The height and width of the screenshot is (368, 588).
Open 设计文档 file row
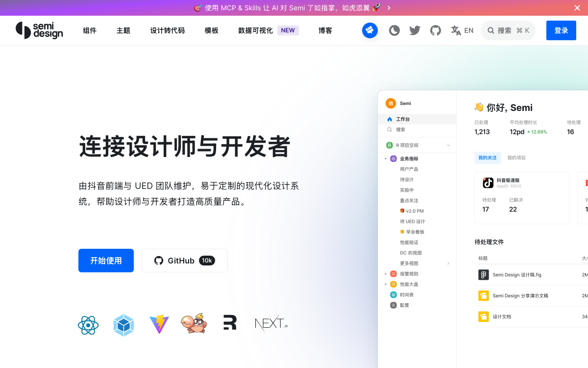(x=531, y=316)
